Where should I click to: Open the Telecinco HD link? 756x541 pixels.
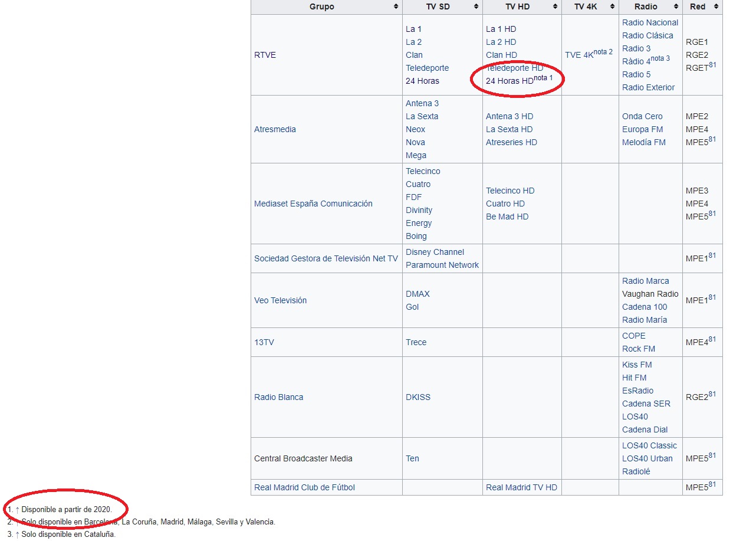tap(511, 191)
